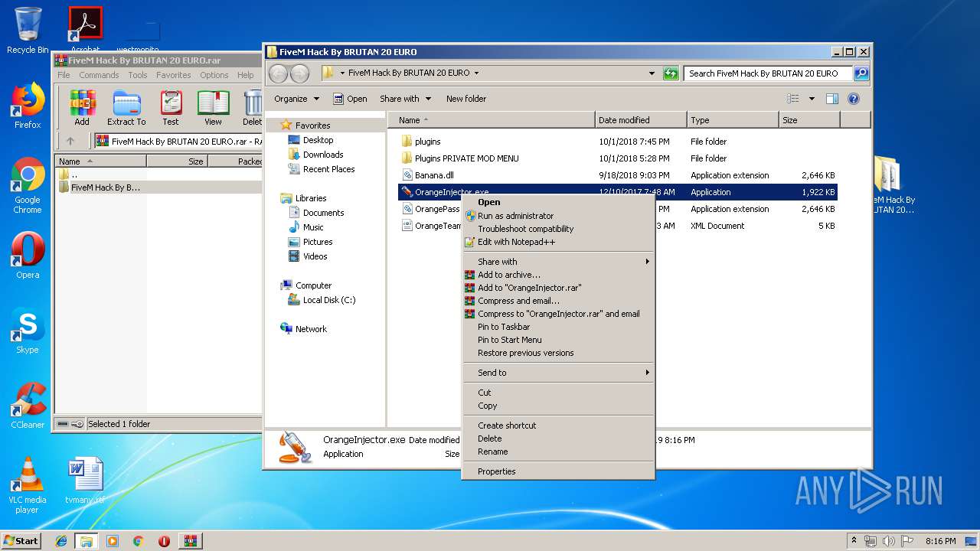Click the up-folder arrow in WinRAR
980x551 pixels.
tap(70, 141)
